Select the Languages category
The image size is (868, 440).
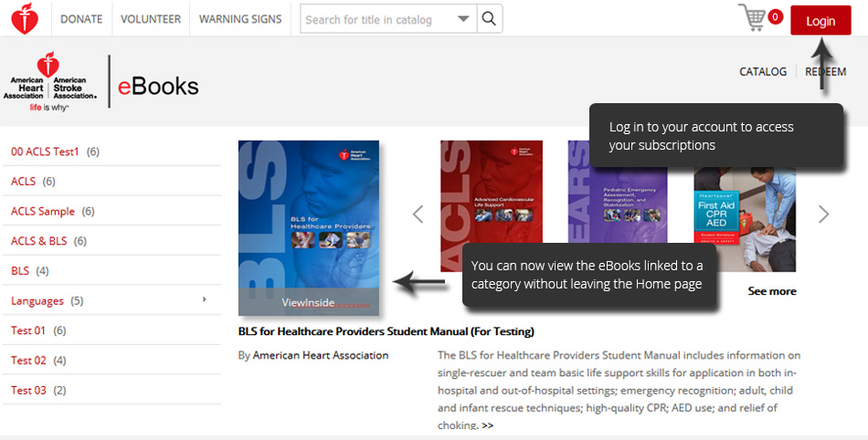[x=37, y=300]
